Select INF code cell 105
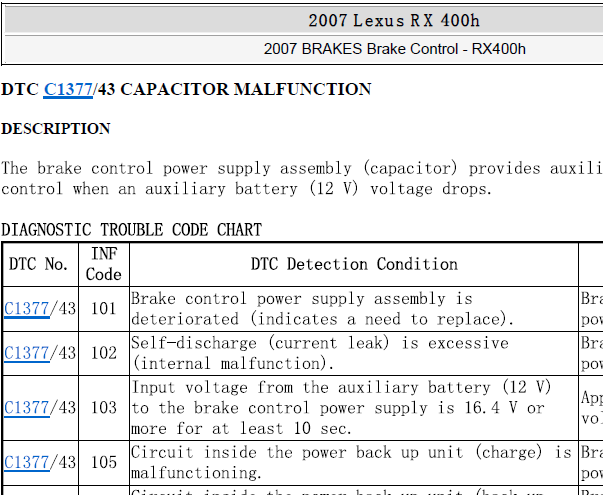Screen dimensions: 603x495 [104, 462]
